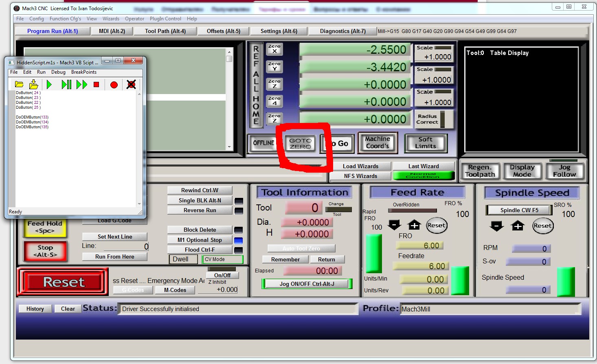This screenshot has width=597, height=364.
Task: Click the Rapid FRO green bar
Action: [x=374, y=254]
